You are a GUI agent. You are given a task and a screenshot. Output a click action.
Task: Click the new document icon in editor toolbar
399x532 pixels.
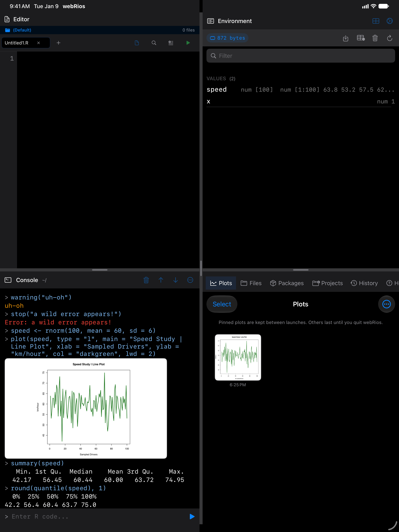[137, 43]
